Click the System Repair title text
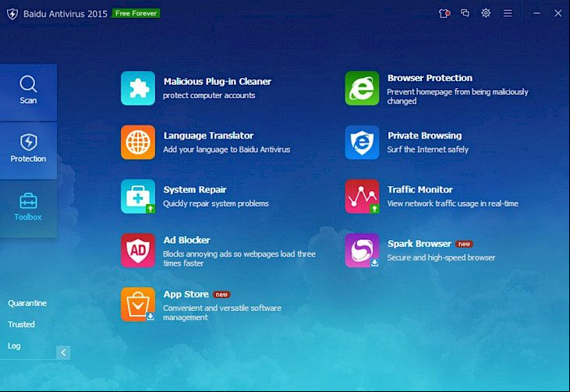The image size is (570, 392). coord(195,189)
